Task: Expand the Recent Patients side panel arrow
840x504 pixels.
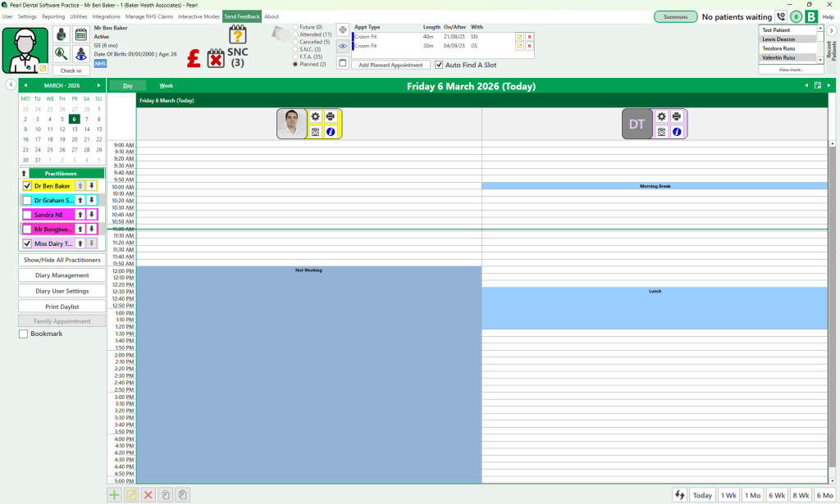Action: click(x=831, y=30)
